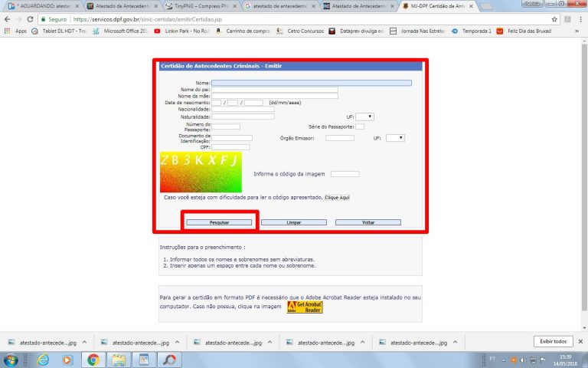This screenshot has height=368, width=588.
Task: Click the CPF input field
Action: point(230,147)
